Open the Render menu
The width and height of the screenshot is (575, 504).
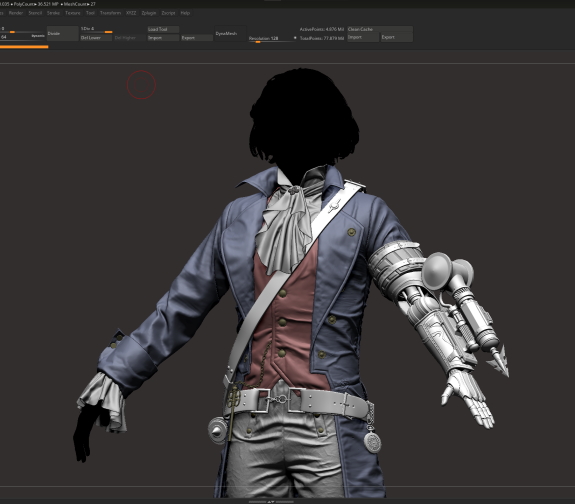pos(16,13)
